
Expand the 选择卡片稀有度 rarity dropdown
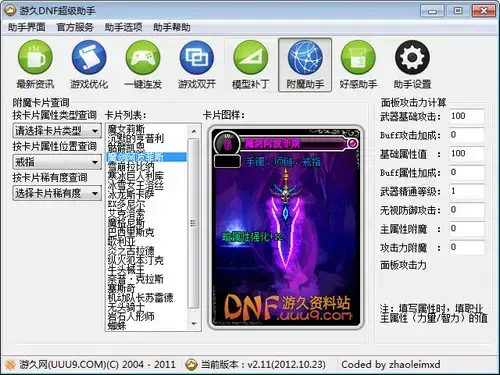(x=57, y=193)
